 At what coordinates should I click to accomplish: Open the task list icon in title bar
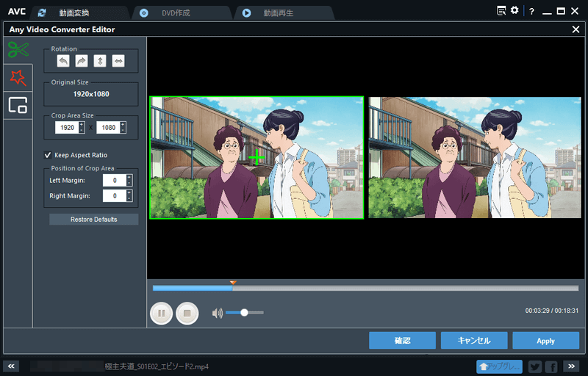tap(501, 10)
